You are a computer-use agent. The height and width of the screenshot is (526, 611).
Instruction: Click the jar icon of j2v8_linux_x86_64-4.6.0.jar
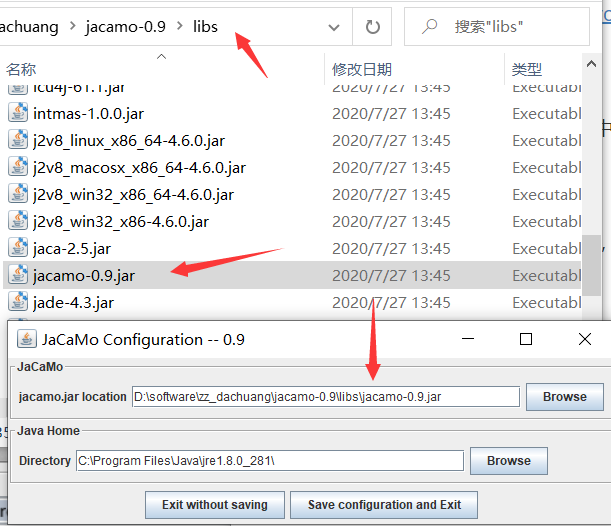coord(18,140)
